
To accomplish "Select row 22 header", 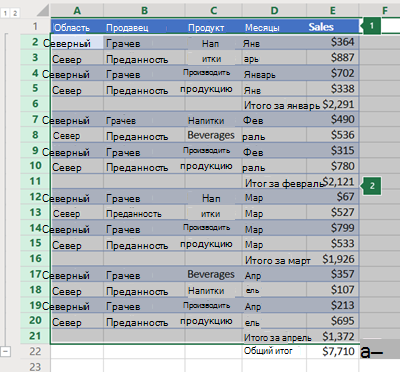I will tap(35, 351).
